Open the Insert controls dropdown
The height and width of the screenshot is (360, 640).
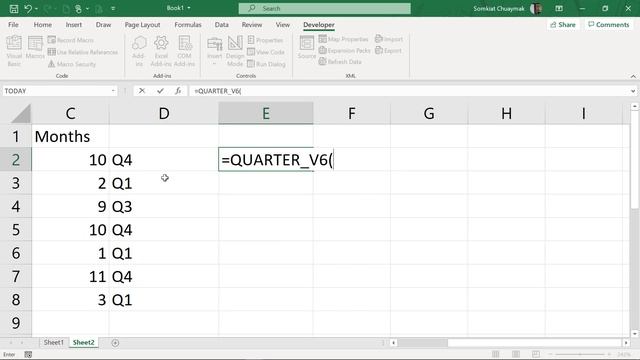pos(214,51)
